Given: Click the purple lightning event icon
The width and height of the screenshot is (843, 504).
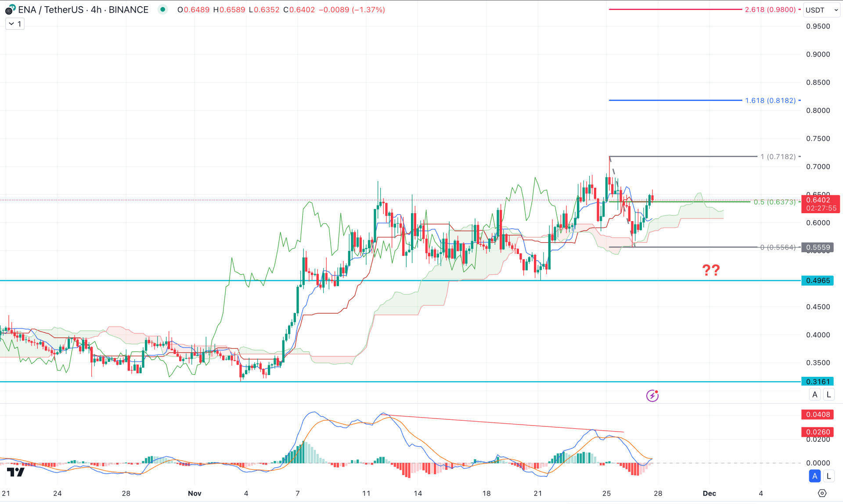Looking at the screenshot, I should (652, 396).
